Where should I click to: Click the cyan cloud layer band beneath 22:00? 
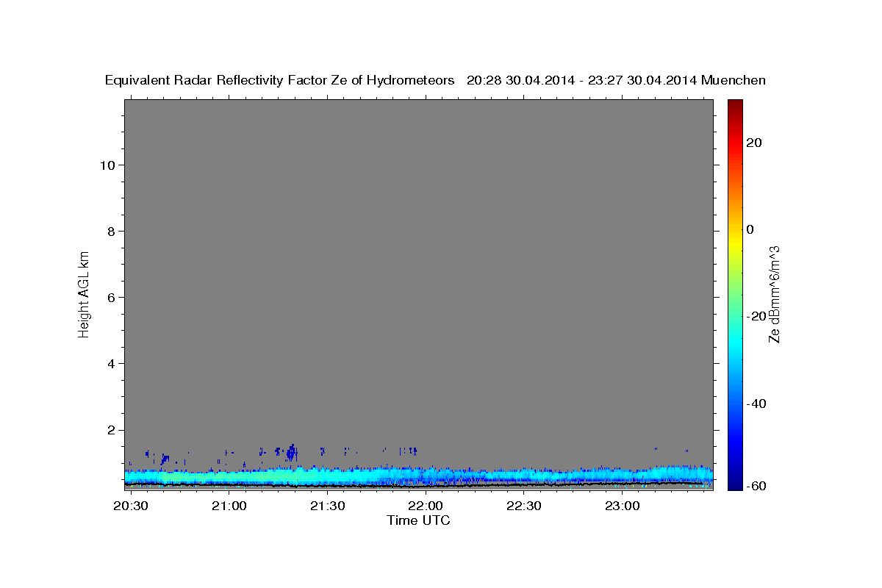425,475
